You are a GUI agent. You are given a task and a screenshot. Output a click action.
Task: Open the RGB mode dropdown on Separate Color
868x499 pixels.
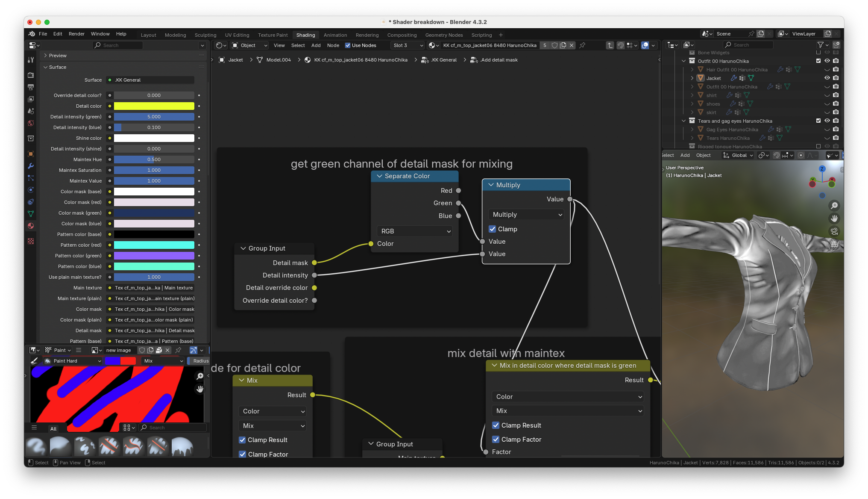[415, 231]
